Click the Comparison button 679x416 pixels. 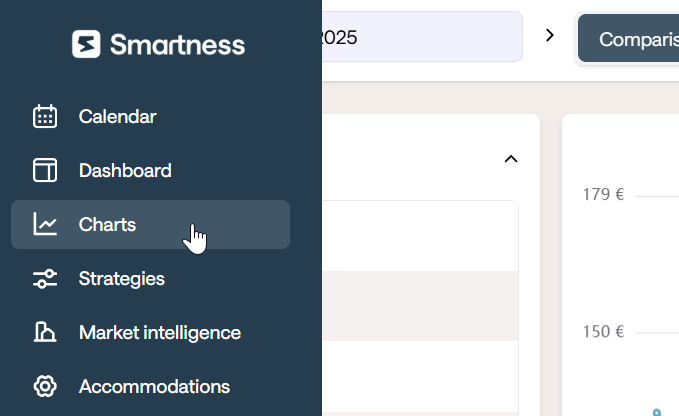click(629, 38)
